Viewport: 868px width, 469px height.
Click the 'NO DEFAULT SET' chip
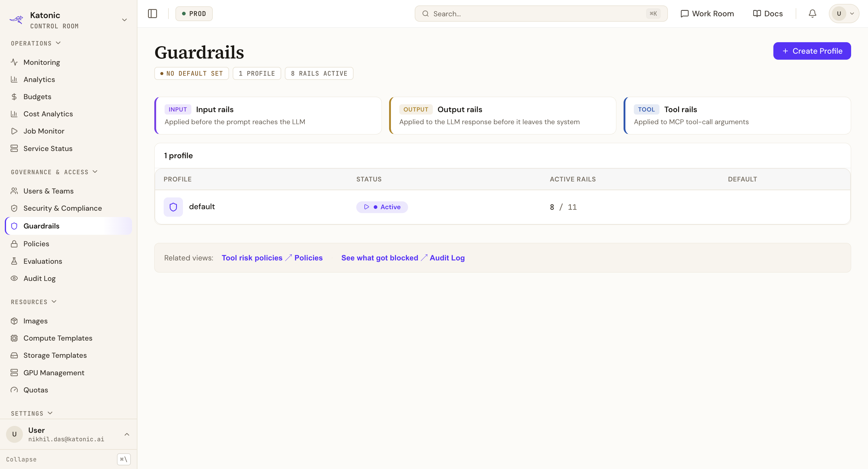tap(191, 74)
